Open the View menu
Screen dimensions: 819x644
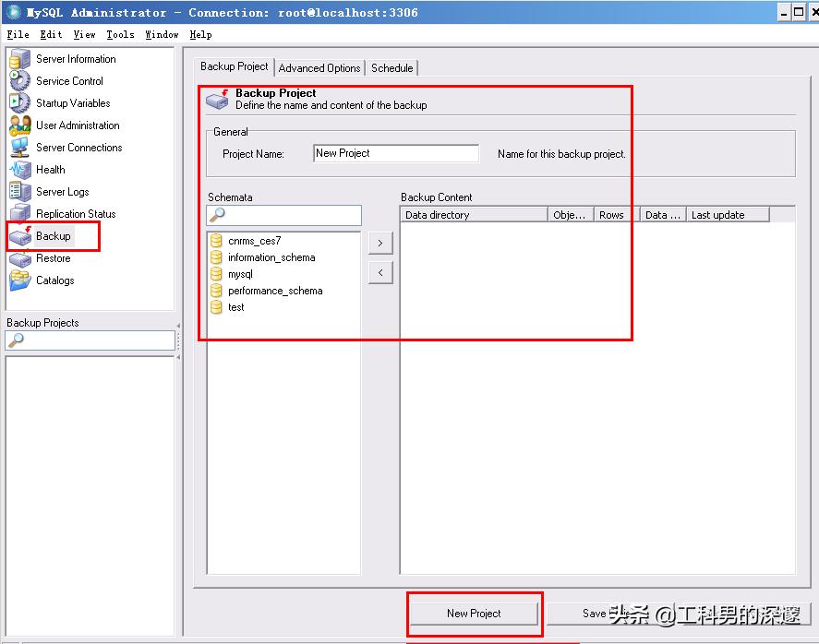click(84, 34)
